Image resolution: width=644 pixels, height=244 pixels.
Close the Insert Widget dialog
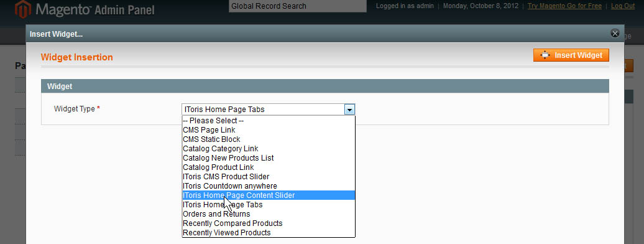pyautogui.click(x=615, y=34)
